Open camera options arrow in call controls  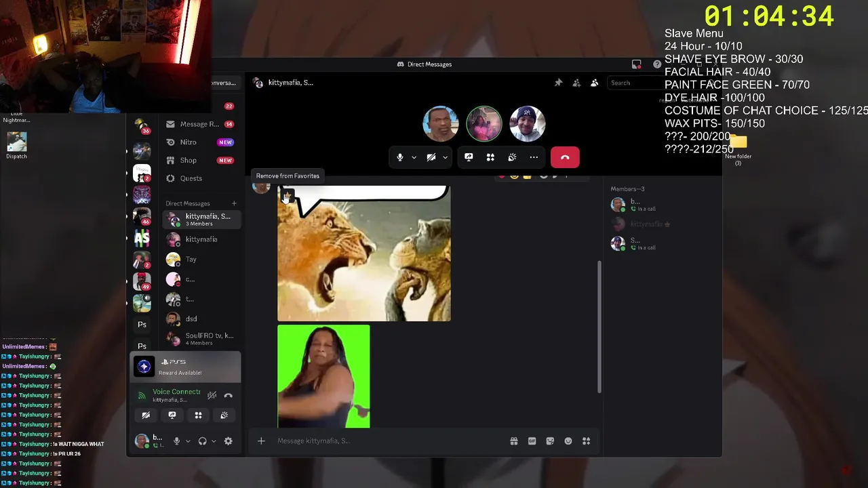pos(445,157)
